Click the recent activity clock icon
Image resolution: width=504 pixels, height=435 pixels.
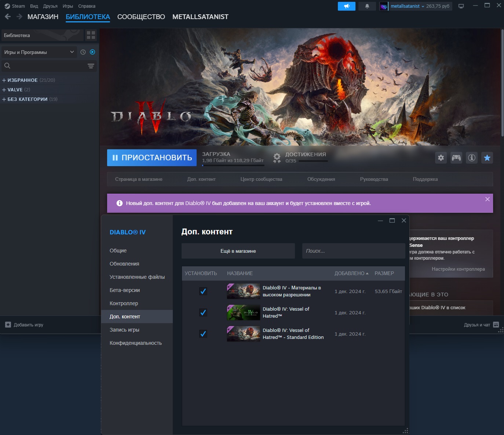click(83, 52)
